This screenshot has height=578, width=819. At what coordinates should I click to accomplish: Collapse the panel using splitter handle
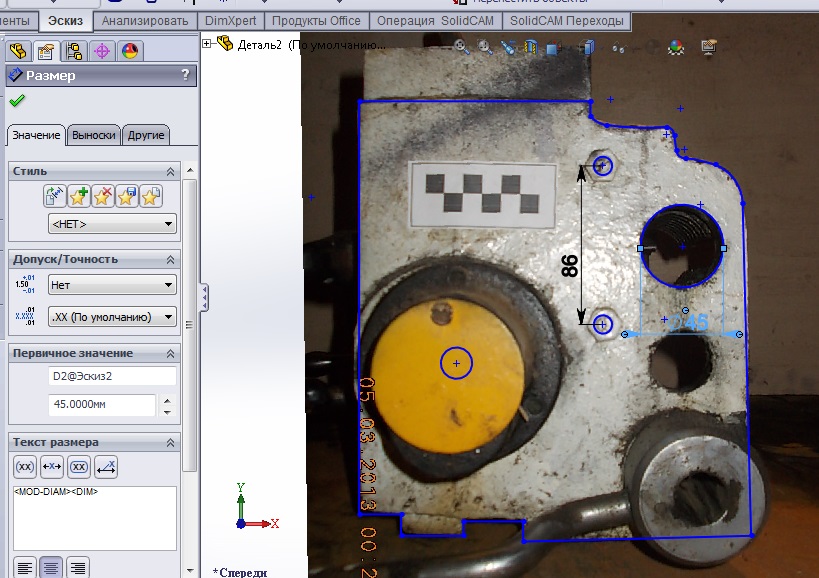pos(204,298)
